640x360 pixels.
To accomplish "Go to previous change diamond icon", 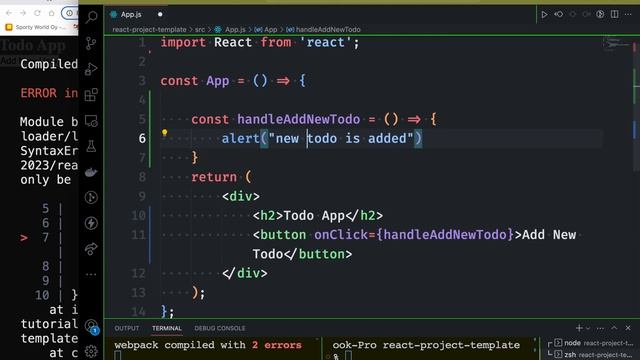I will point(558,14).
